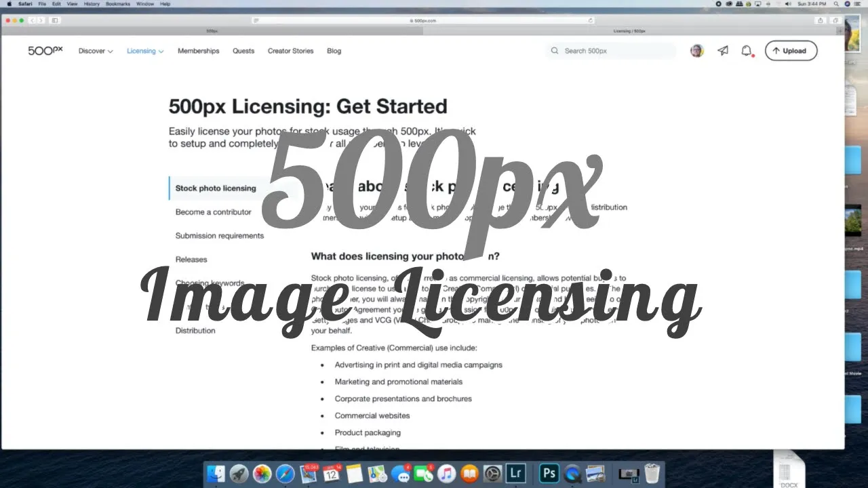
Task: Click 'Marketing and promotional materials' text
Action: pyautogui.click(x=399, y=382)
